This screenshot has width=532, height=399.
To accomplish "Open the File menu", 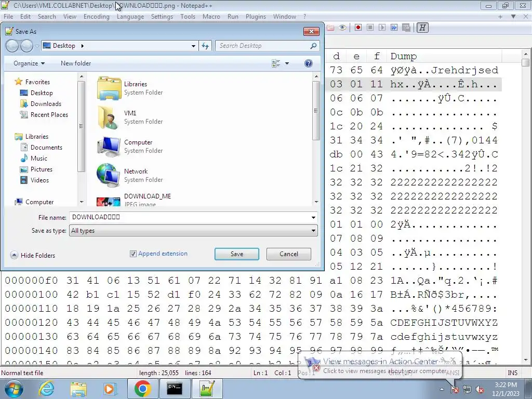I will click(x=8, y=16).
